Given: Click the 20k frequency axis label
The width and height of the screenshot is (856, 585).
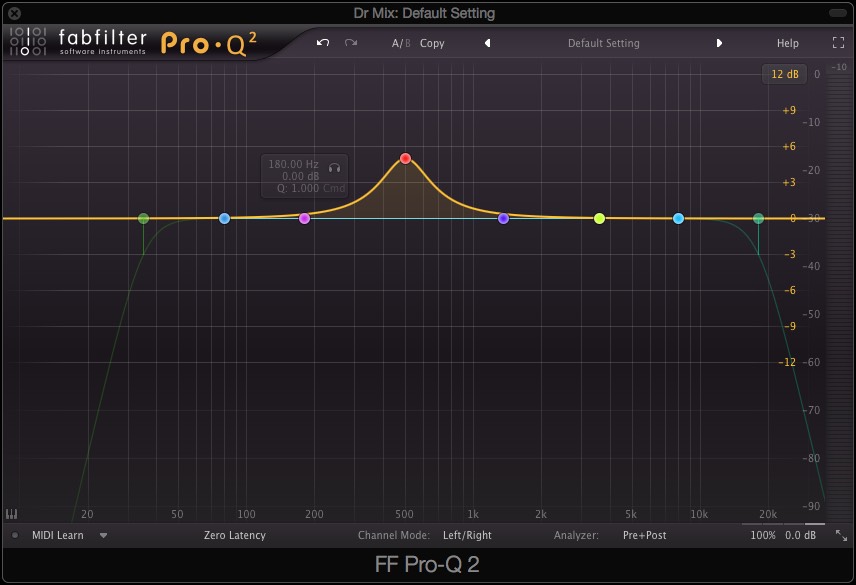Looking at the screenshot, I should [x=768, y=514].
